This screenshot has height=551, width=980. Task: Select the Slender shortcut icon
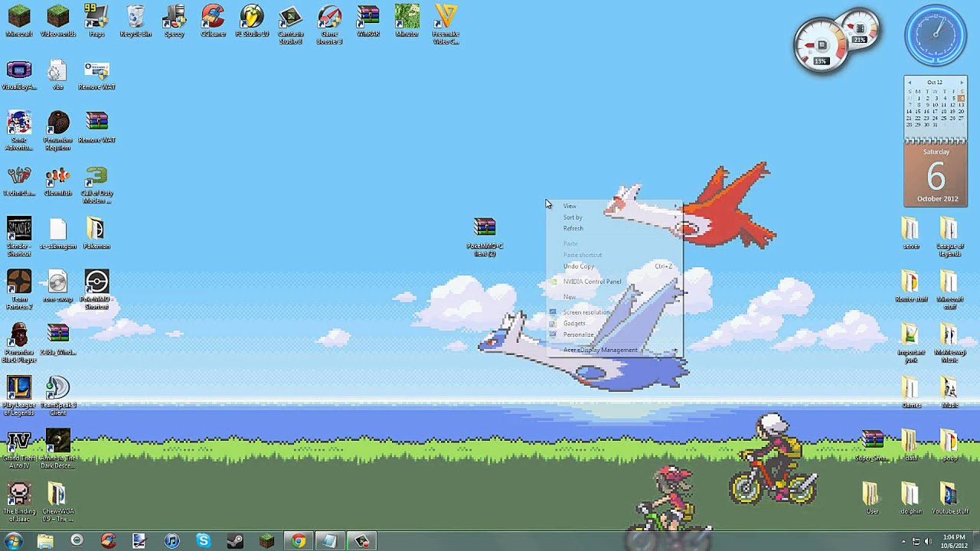pos(19,236)
